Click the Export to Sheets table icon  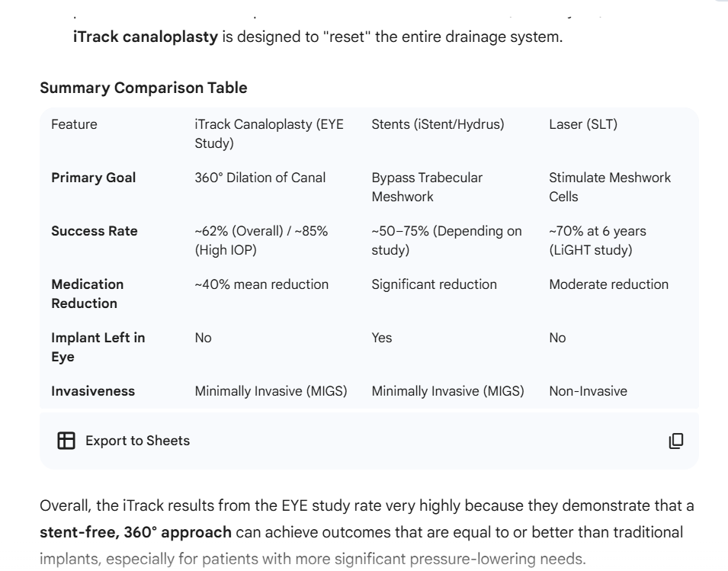click(x=67, y=441)
